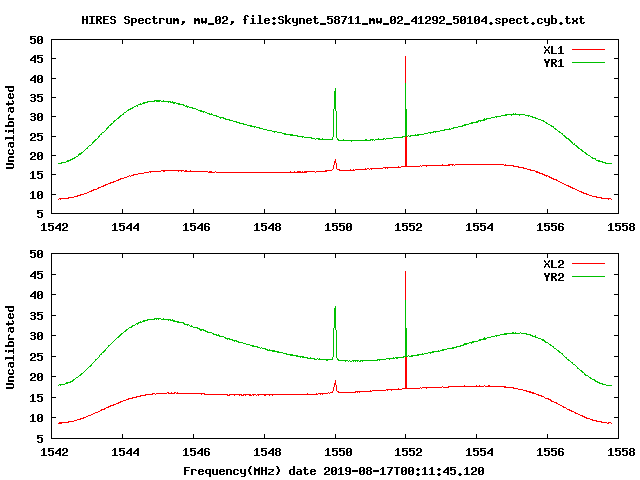Click the 1548 tick label under XL2/YR2 plot

coord(267,452)
